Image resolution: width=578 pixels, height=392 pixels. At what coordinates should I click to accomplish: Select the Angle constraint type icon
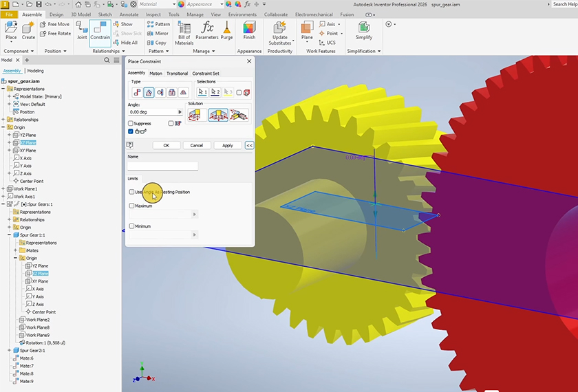coord(149,92)
